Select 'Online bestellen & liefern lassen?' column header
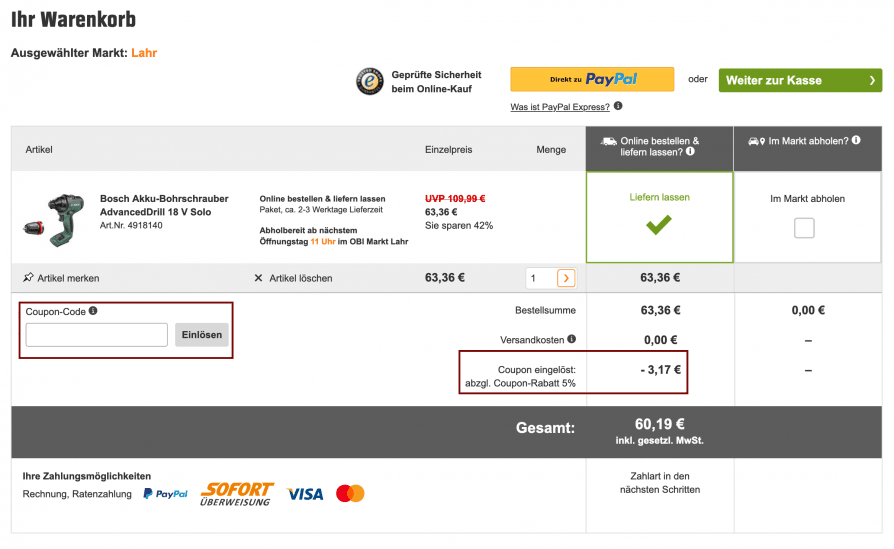894x549 pixels. 660,149
